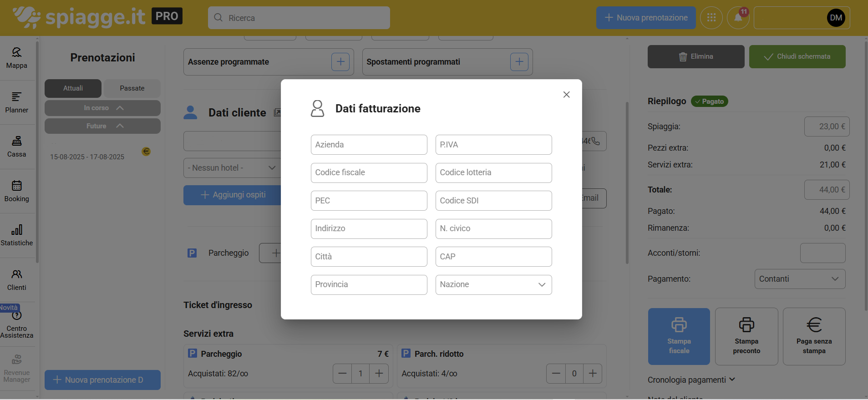Focus the P.IVA field

tap(493, 145)
